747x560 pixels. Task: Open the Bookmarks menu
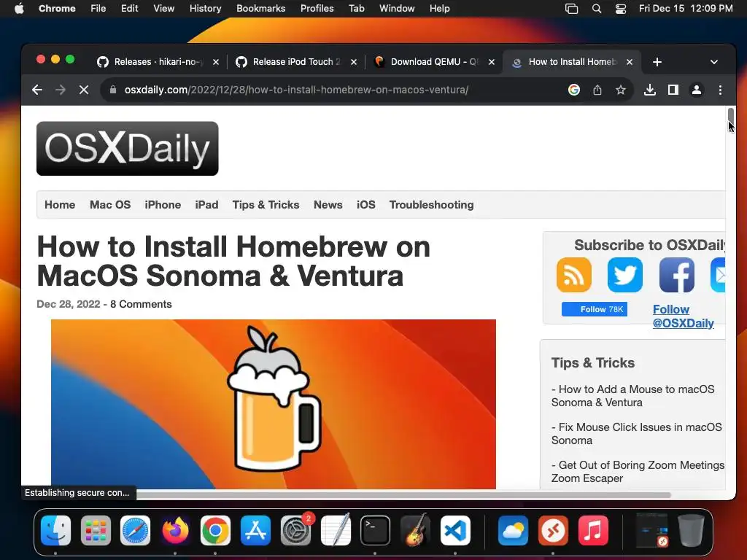tap(260, 9)
